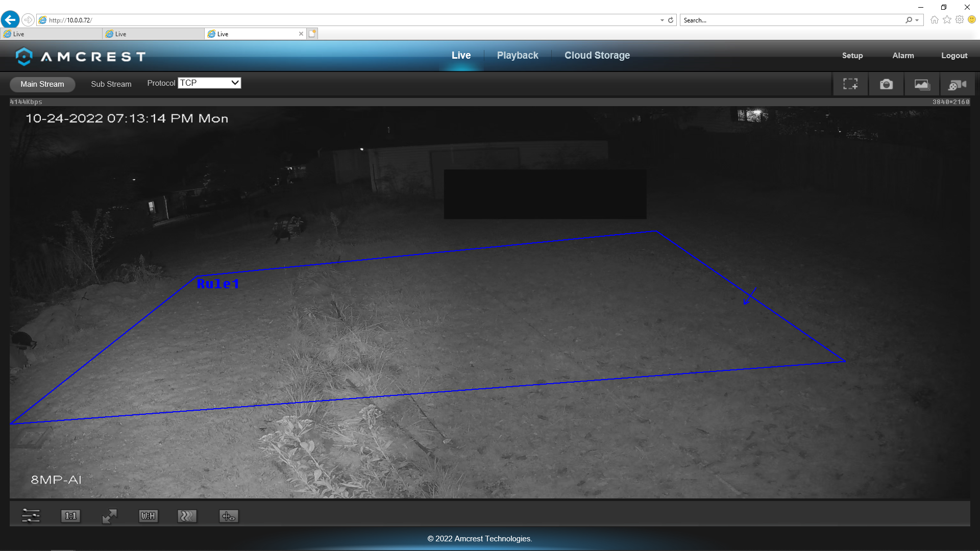Open browser tools gear icon
The image size is (980, 551).
pyautogui.click(x=960, y=20)
